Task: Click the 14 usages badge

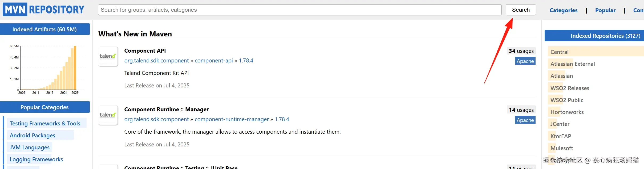Action: pyautogui.click(x=521, y=110)
